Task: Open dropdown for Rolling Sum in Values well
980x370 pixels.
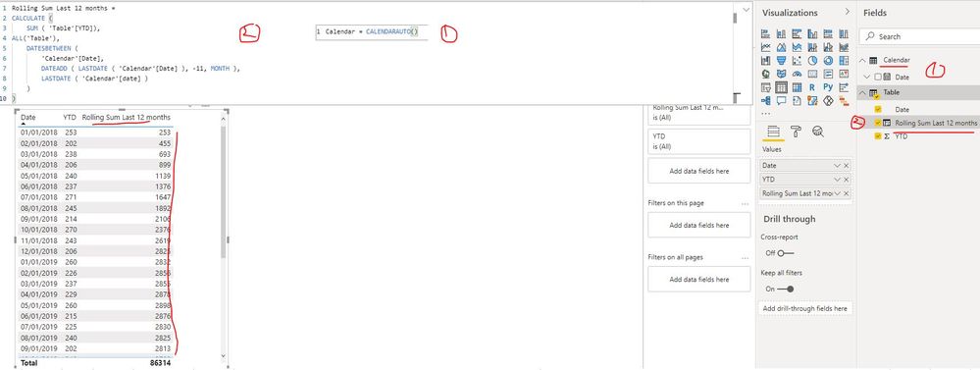Action: pyautogui.click(x=838, y=193)
